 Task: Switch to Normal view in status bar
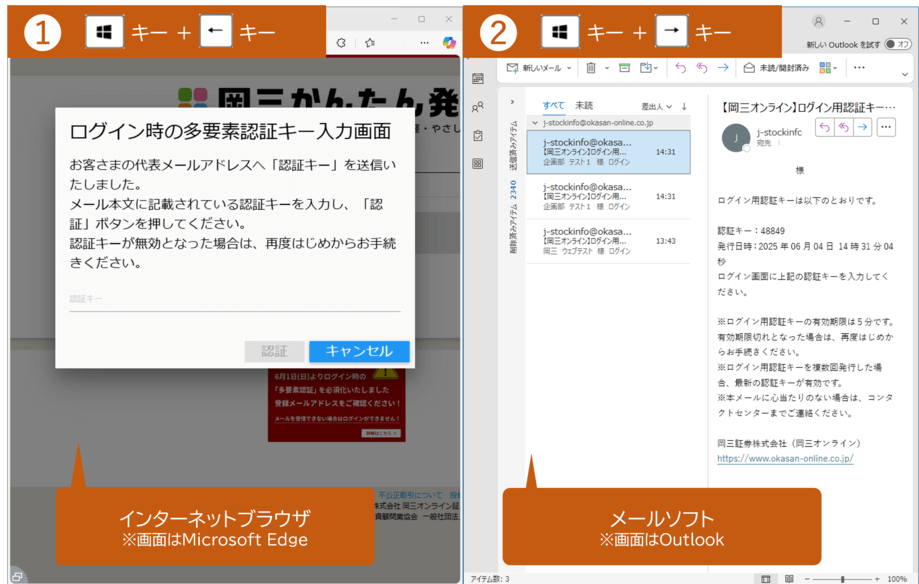(x=765, y=579)
